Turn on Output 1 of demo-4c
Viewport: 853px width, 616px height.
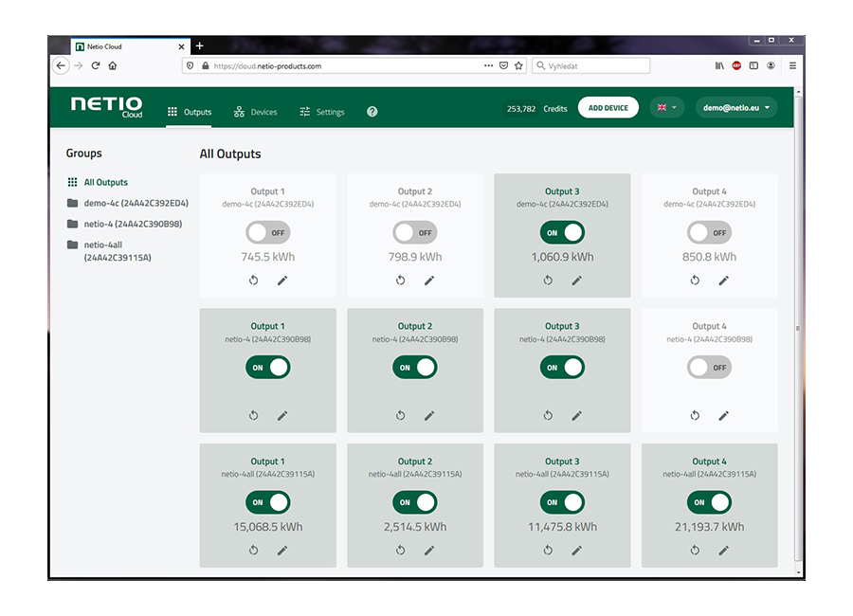point(267,232)
